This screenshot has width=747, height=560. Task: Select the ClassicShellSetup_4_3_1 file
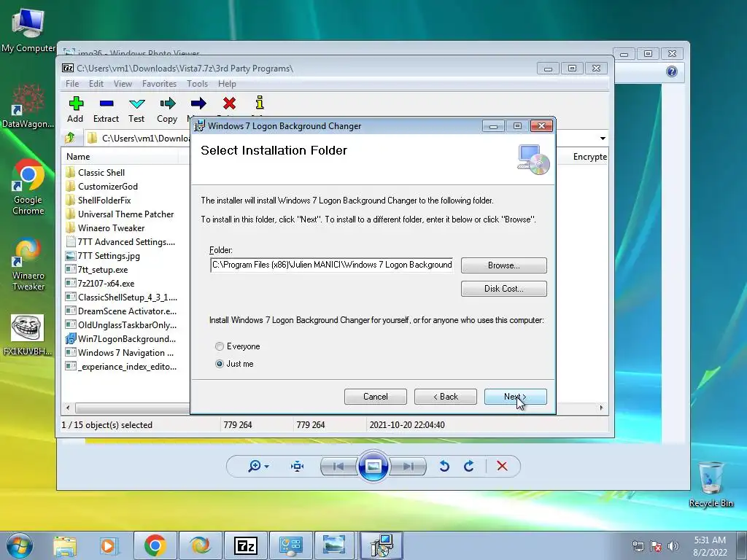[127, 297]
